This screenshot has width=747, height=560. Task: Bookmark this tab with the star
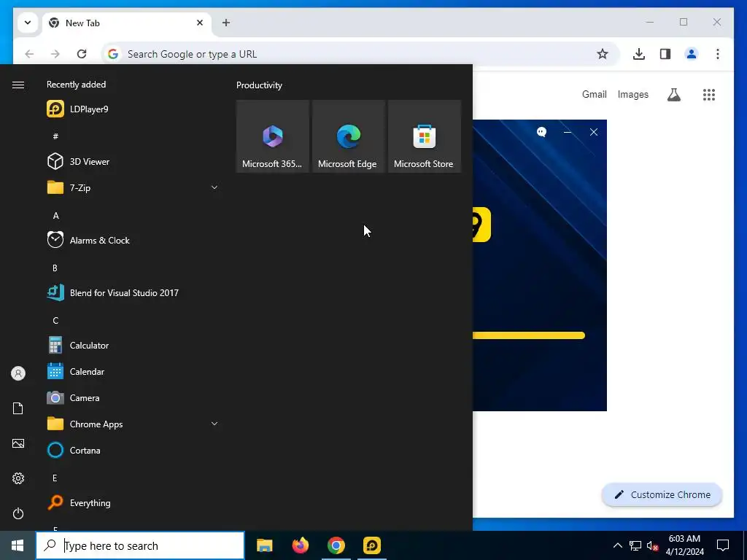pyautogui.click(x=602, y=54)
